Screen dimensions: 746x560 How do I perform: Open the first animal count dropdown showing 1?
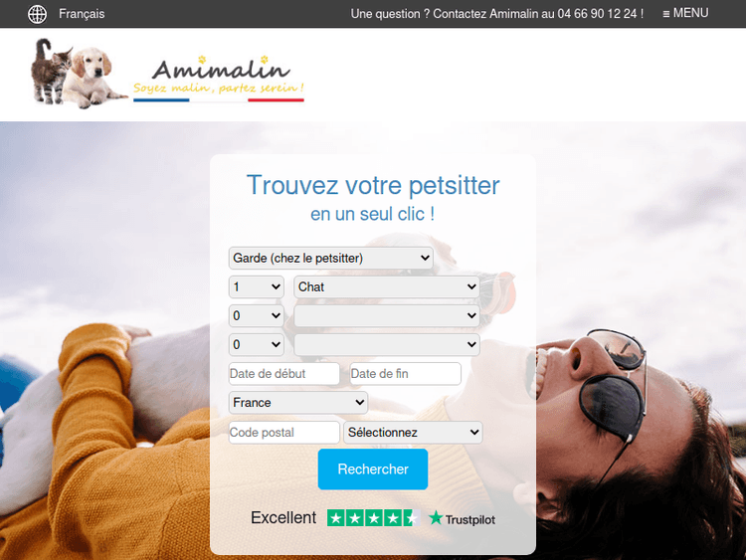coord(257,286)
